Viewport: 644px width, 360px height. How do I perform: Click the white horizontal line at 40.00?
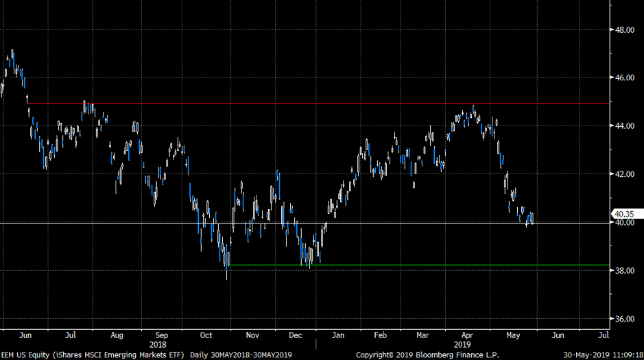pyautogui.click(x=305, y=222)
